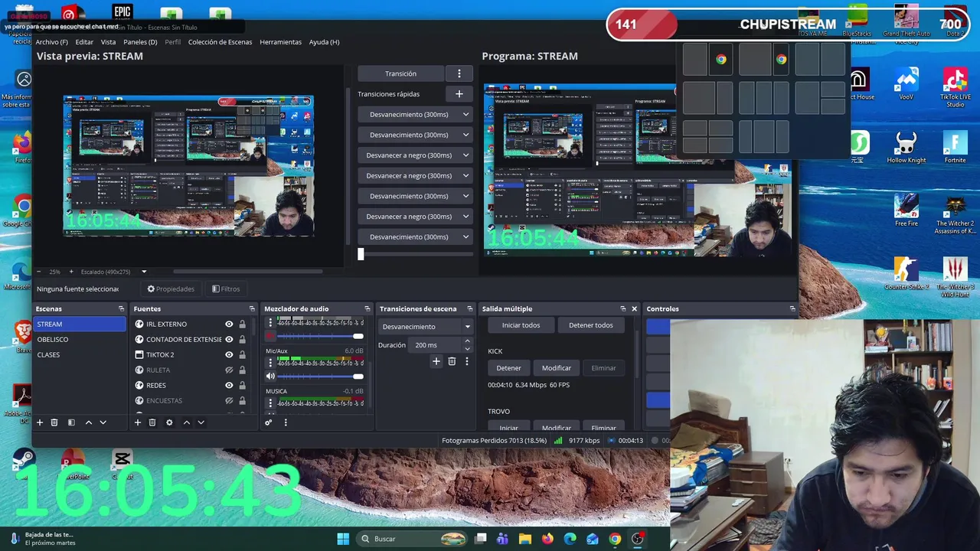Screen dimensions: 980x551
Task: Open advanced audio properties gears icon in the mixer
Action: coord(269,422)
